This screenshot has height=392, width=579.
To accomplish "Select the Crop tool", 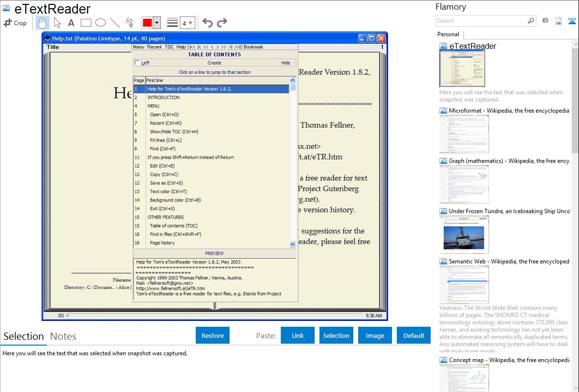I will 15,23.
